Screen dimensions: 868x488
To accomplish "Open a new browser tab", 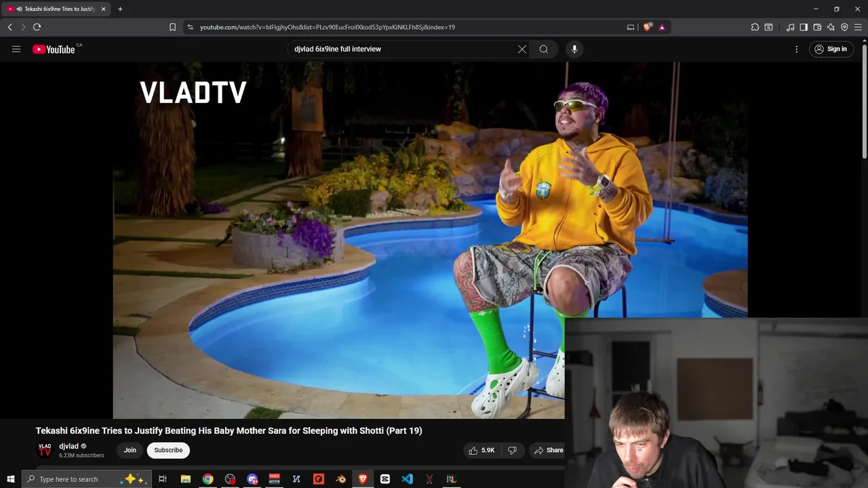I will click(120, 9).
